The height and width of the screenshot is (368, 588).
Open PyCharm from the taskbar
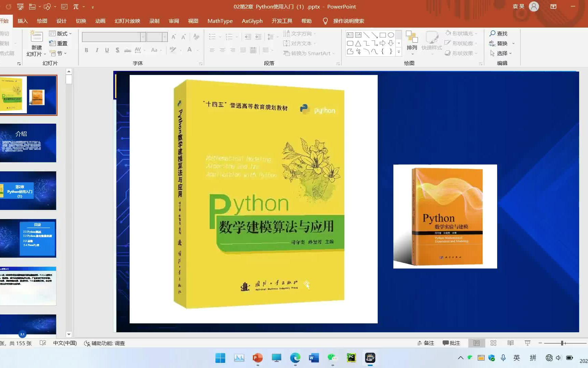pyautogui.click(x=351, y=358)
